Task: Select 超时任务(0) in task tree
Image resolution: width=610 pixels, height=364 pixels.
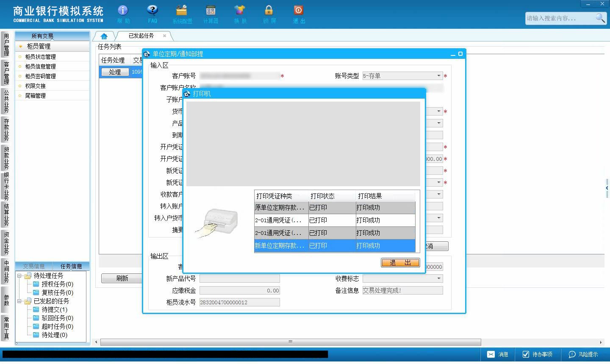Action: click(57, 326)
